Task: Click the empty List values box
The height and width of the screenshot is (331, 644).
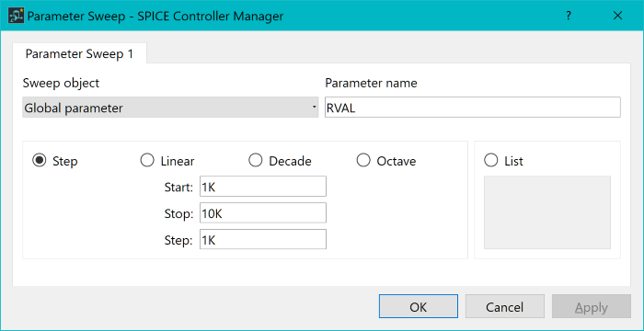Action: 547,212
